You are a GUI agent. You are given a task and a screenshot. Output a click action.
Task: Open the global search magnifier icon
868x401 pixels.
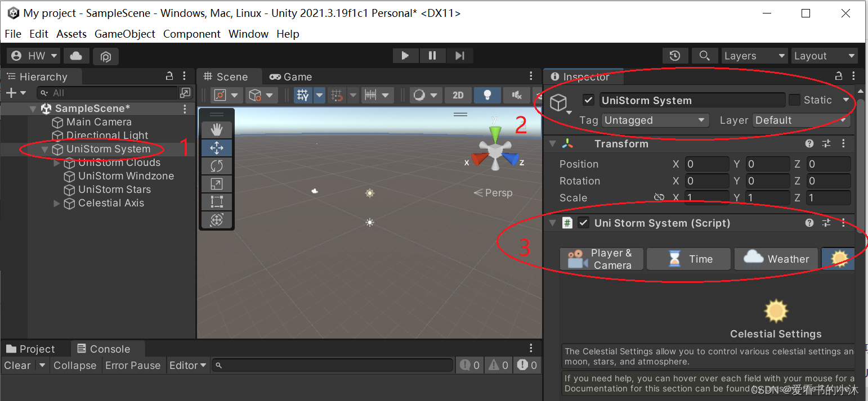point(704,56)
